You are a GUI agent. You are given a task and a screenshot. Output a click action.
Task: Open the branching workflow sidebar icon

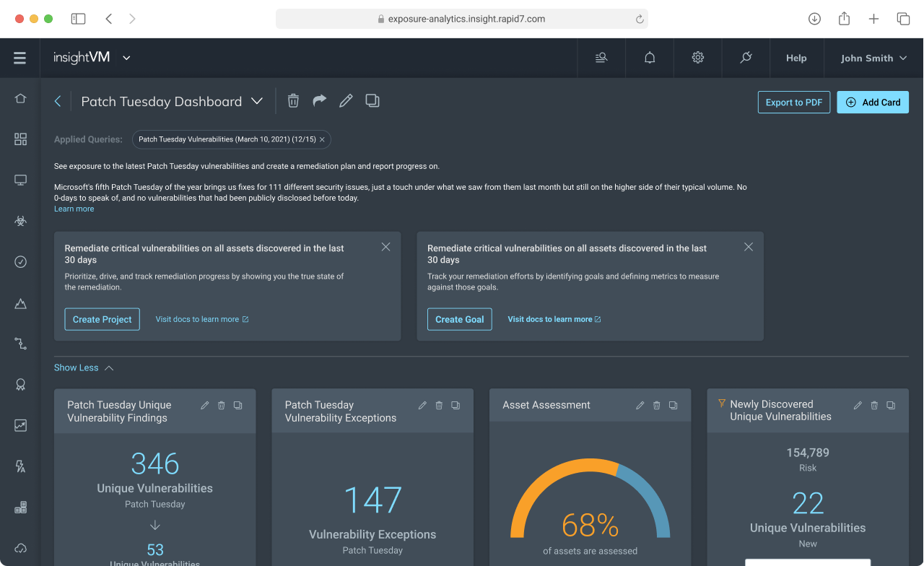tap(20, 344)
